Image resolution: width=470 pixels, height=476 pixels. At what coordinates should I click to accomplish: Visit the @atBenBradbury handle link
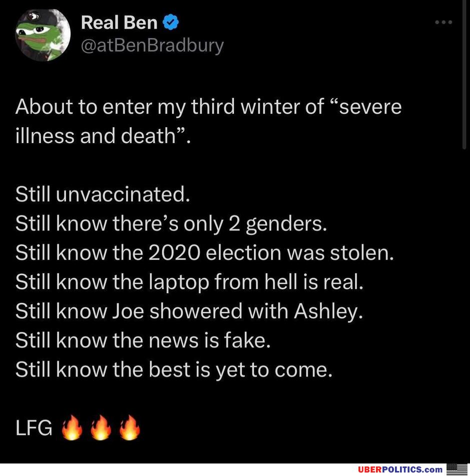(152, 46)
